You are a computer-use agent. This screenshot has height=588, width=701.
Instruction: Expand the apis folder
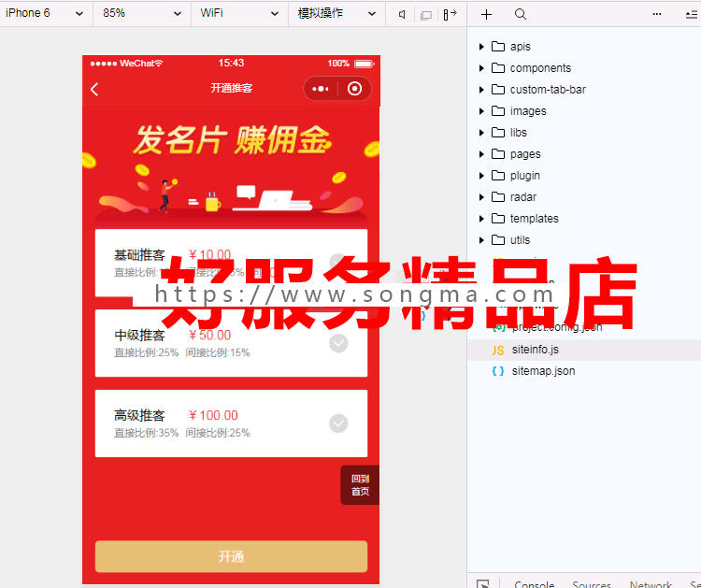click(481, 47)
